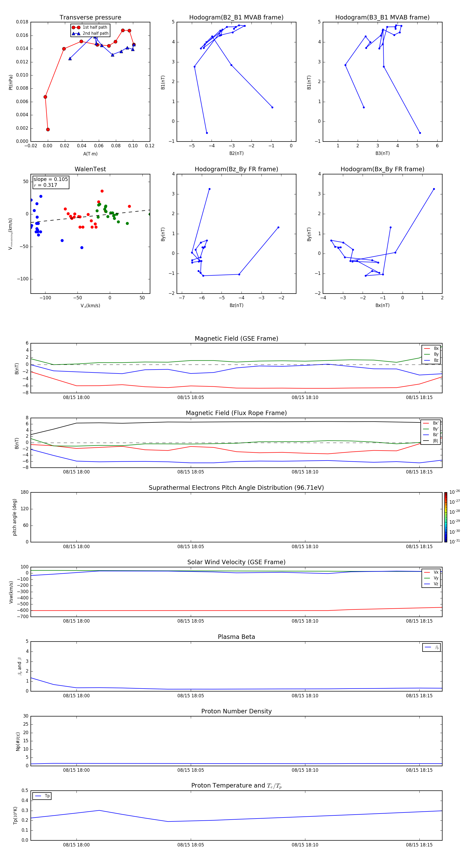This screenshot has width=473, height=868.
Task: Click the 'A(T·m)' x-axis label
Action: 90,154
